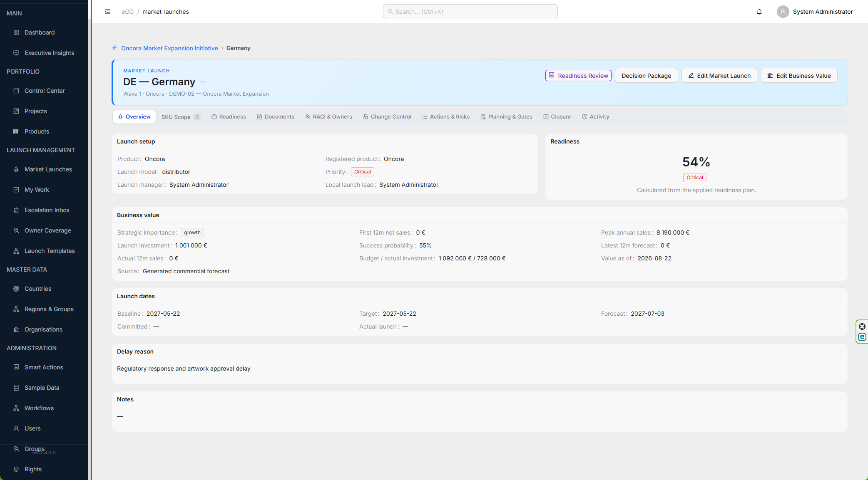Image resolution: width=868 pixels, height=480 pixels.
Task: Click the Smart Actions icon
Action: point(16,367)
